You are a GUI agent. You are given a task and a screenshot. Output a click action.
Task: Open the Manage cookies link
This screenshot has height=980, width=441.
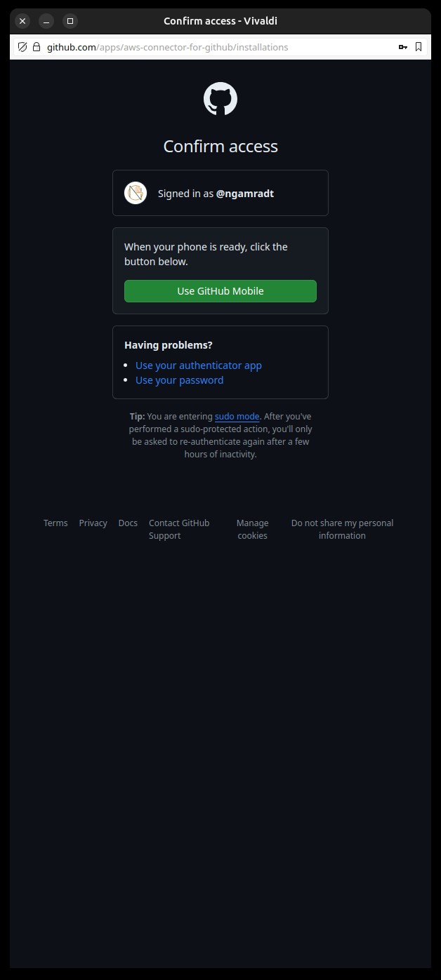pos(253,530)
